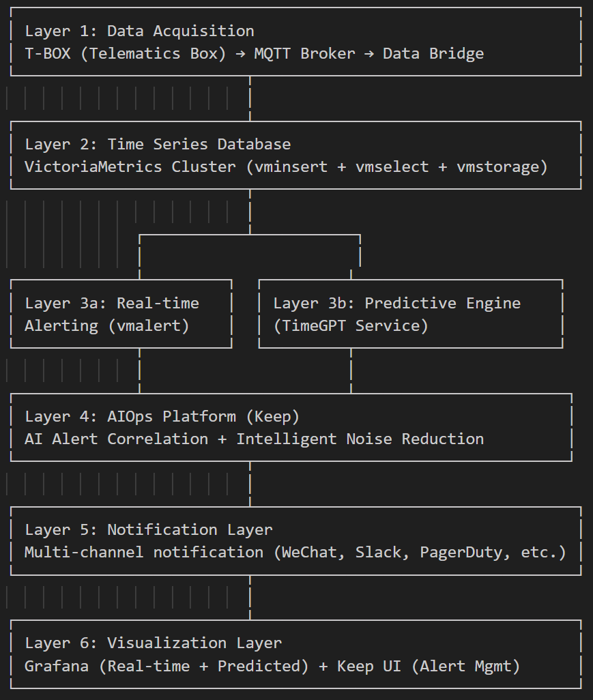Click 'Layer 2: Time Series Database' heading
The height and width of the screenshot is (700, 593).
coord(158,144)
